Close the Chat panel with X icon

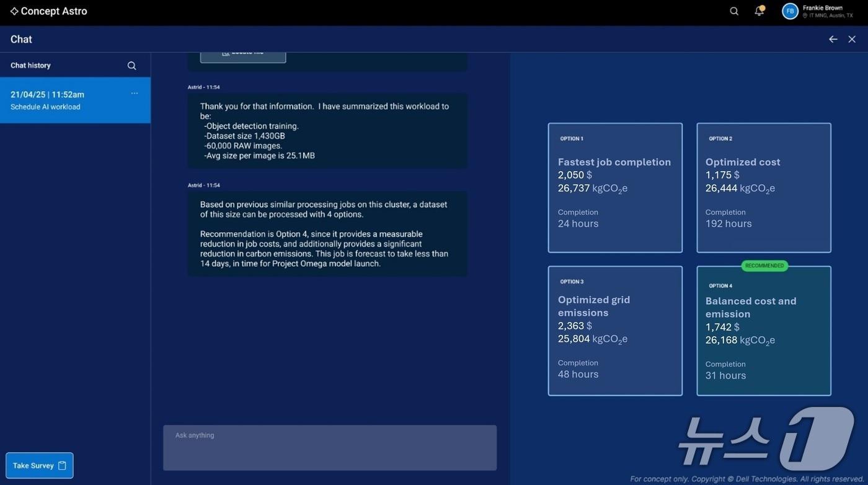point(852,39)
